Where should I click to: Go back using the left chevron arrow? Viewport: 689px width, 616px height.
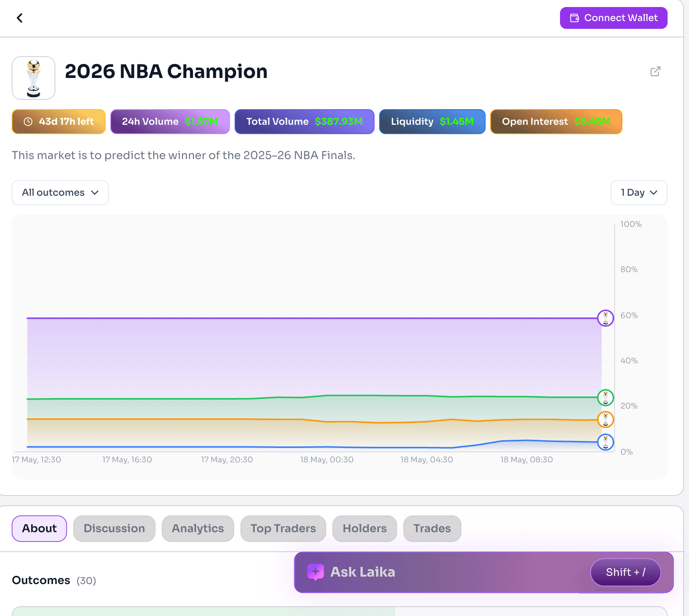19,18
